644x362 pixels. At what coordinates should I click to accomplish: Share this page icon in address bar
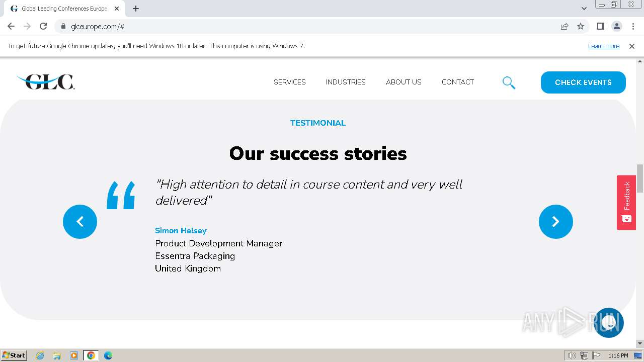click(x=565, y=26)
